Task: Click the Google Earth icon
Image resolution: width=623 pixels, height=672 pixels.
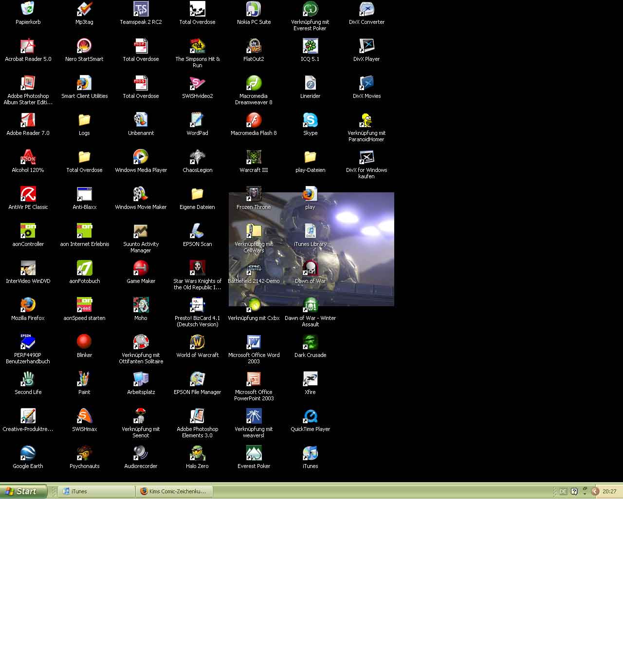Action: 28,453
